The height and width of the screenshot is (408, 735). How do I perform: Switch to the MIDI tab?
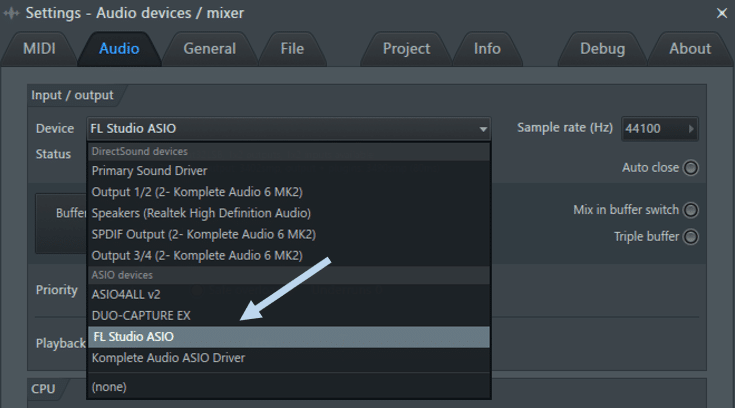(x=39, y=49)
